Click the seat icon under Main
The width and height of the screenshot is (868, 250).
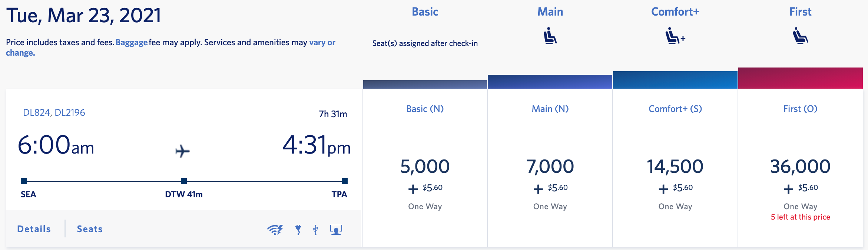(x=550, y=35)
